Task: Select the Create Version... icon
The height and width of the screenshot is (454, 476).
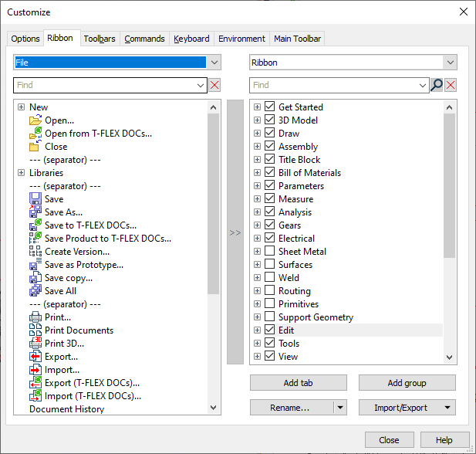Action: [35, 252]
